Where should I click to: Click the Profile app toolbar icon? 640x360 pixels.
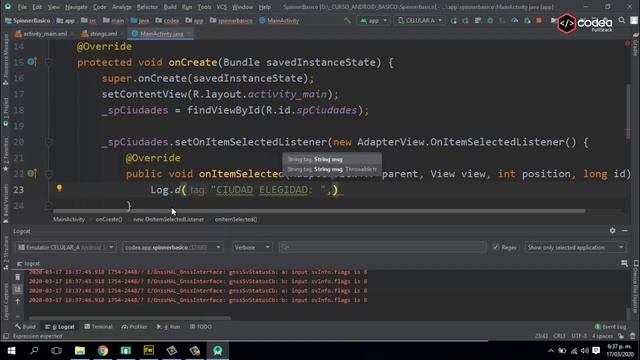click(515, 20)
